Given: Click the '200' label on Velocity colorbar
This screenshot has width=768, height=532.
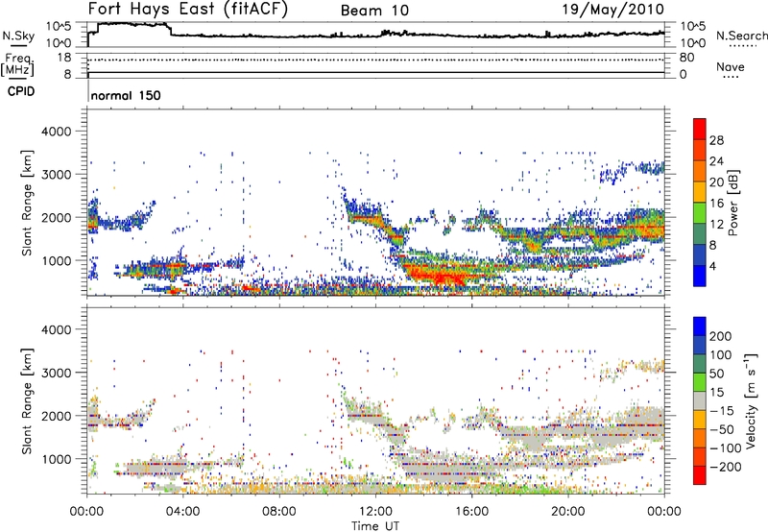Looking at the screenshot, I should point(721,336).
